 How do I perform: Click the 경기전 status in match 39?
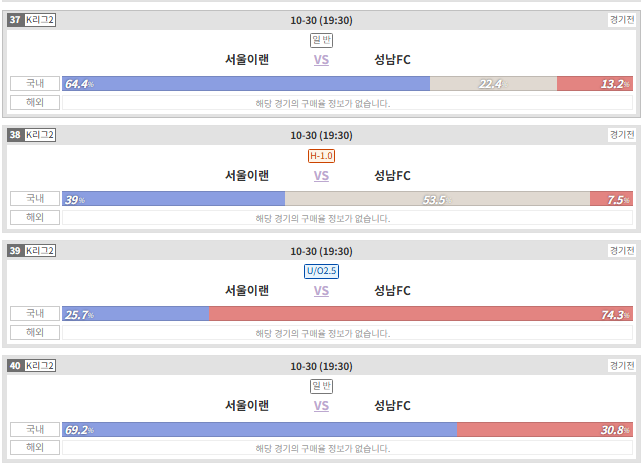pos(622,251)
